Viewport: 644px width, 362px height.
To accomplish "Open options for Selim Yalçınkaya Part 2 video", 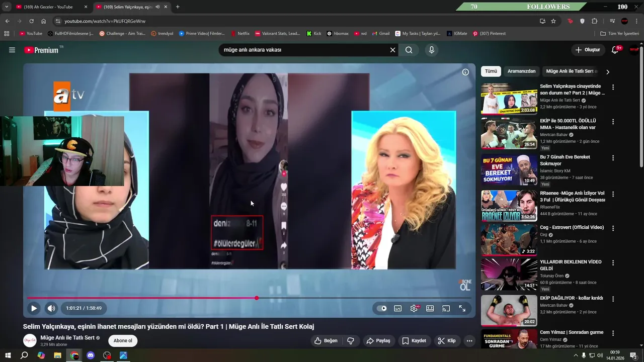I will click(613, 87).
